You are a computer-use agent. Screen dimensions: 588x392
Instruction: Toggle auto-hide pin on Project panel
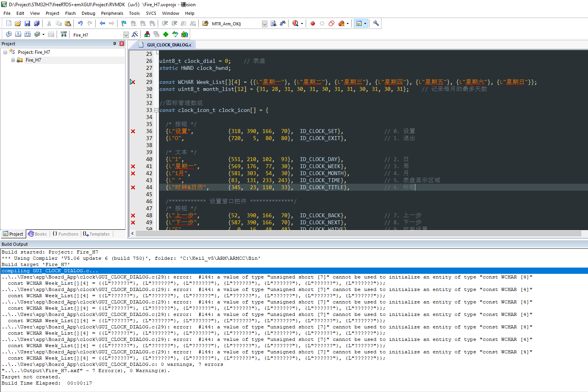114,44
